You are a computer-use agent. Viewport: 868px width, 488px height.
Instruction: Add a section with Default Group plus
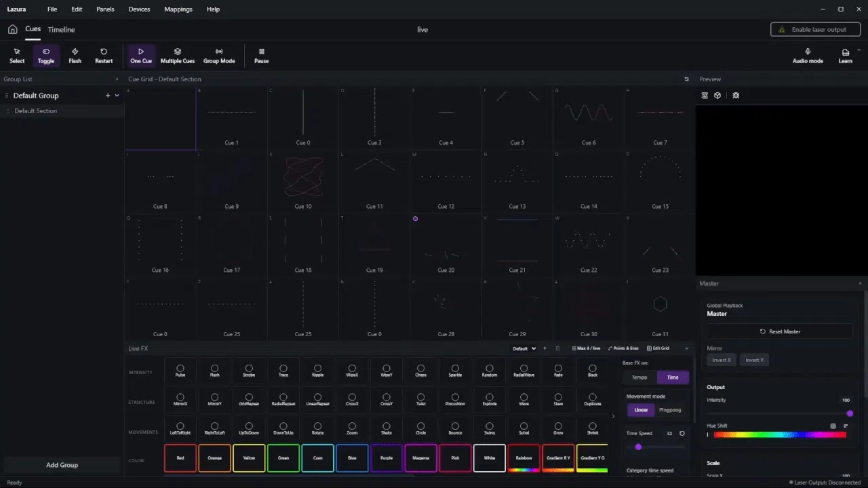click(108, 96)
